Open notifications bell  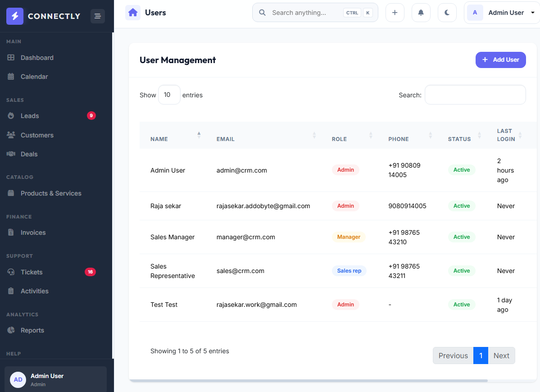(421, 13)
